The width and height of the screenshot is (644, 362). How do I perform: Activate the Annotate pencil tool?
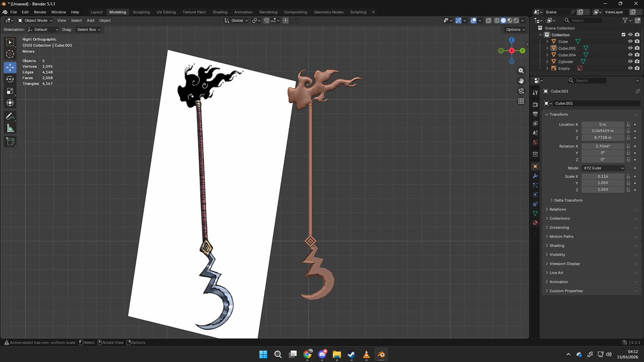coord(10,116)
